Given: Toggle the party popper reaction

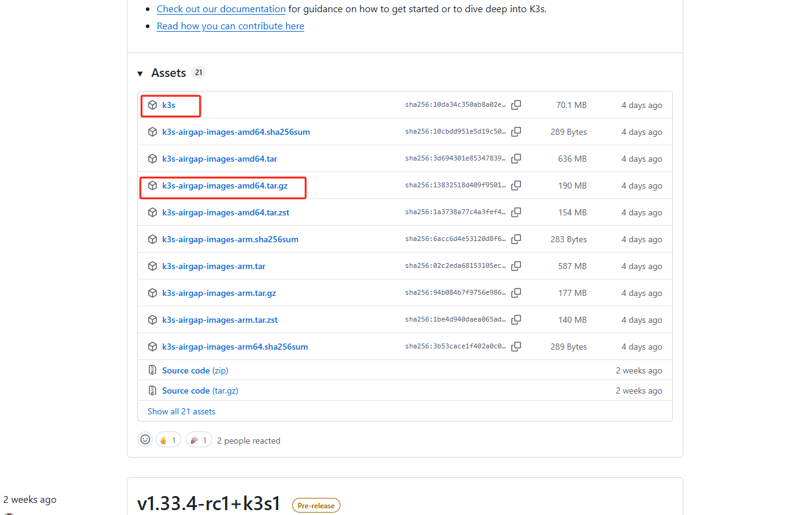Looking at the screenshot, I should [x=199, y=440].
